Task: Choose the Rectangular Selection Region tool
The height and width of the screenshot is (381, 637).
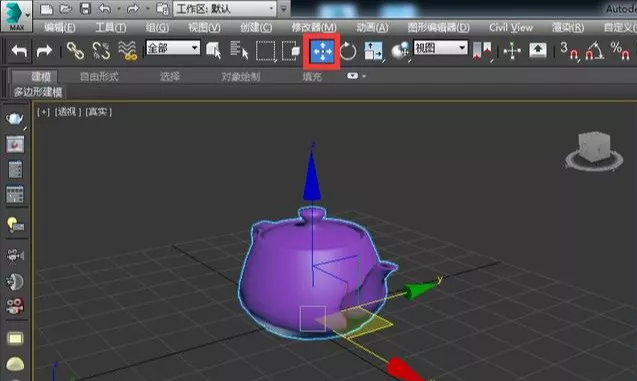Action: tap(266, 51)
